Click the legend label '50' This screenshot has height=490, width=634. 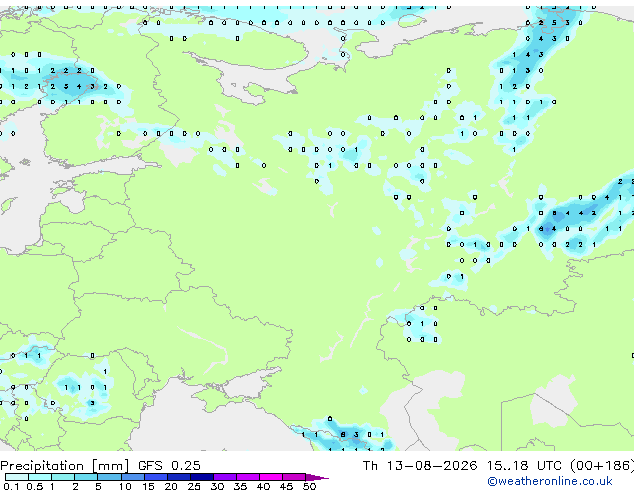click(x=310, y=486)
